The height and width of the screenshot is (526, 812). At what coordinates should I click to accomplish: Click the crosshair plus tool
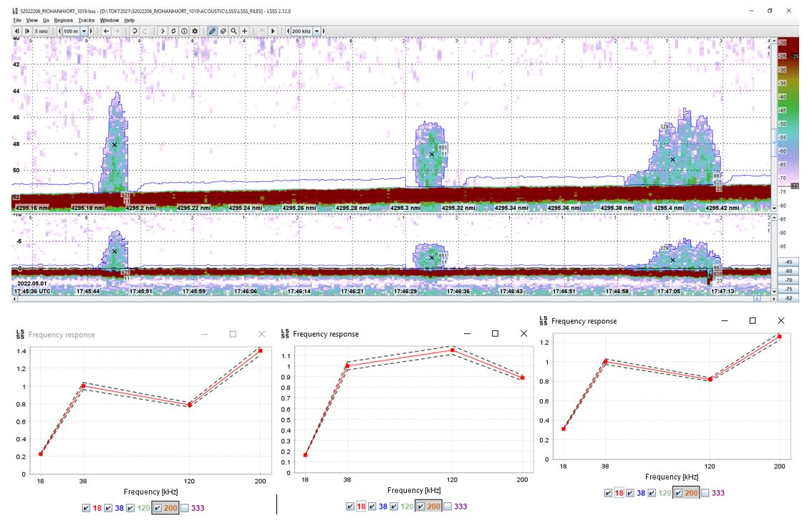point(245,32)
